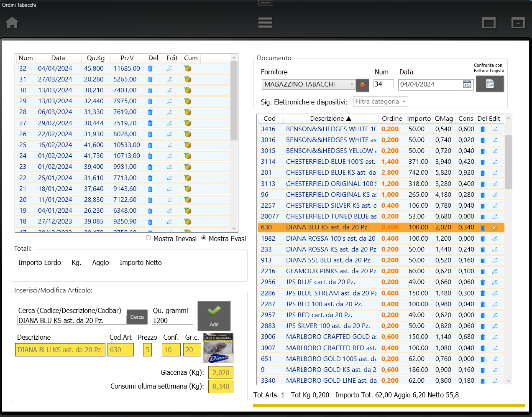Click the Add button with green checkmark
532x417 pixels.
tap(214, 315)
